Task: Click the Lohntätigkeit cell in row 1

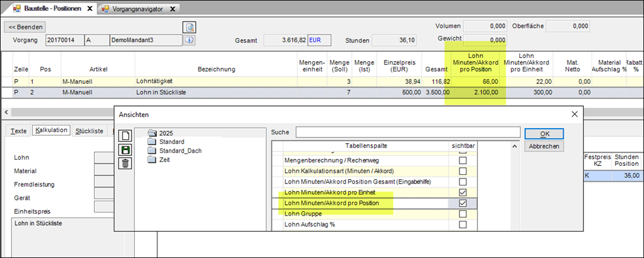Action: click(x=216, y=81)
